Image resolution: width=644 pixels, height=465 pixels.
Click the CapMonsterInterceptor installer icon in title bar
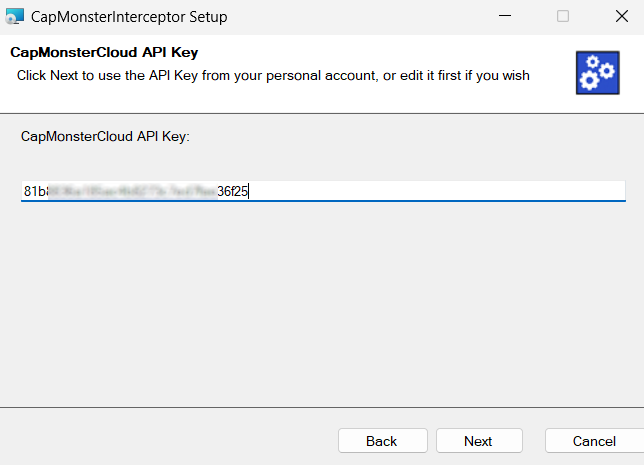point(14,16)
